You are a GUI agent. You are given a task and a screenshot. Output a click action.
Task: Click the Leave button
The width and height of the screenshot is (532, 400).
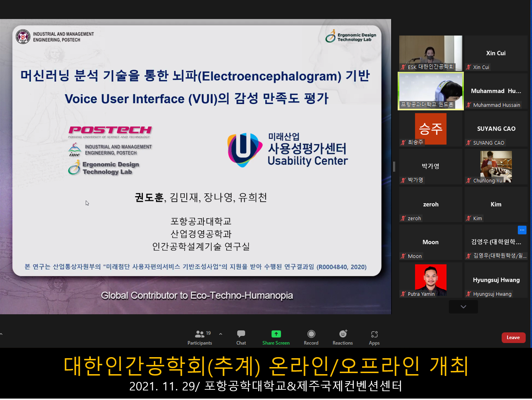pos(513,337)
